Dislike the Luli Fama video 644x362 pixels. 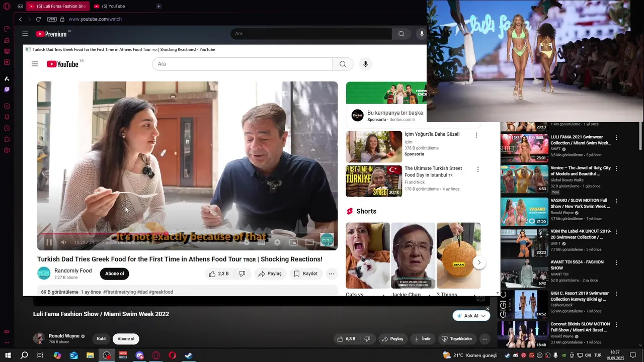pyautogui.click(x=367, y=339)
